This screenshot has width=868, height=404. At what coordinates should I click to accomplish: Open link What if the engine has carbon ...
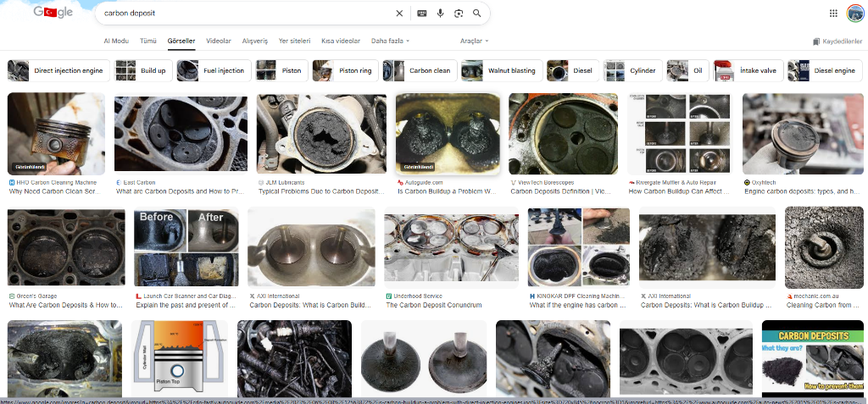[578, 305]
